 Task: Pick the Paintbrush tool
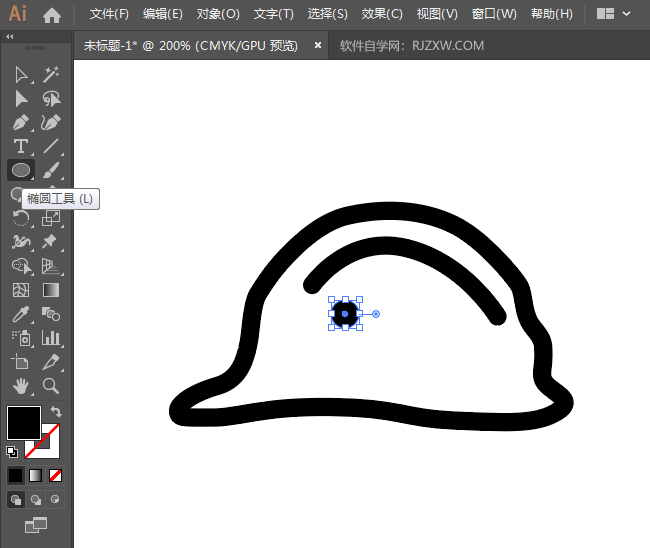pos(51,170)
